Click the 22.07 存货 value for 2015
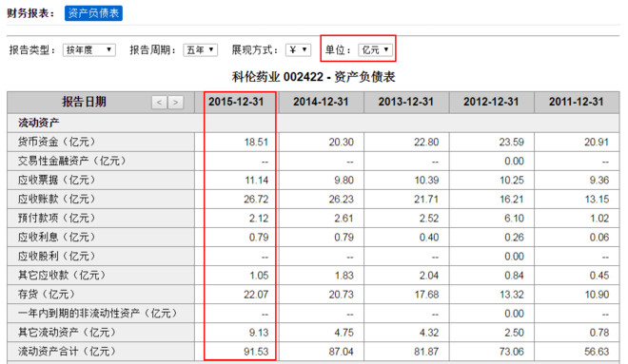 (x=256, y=295)
